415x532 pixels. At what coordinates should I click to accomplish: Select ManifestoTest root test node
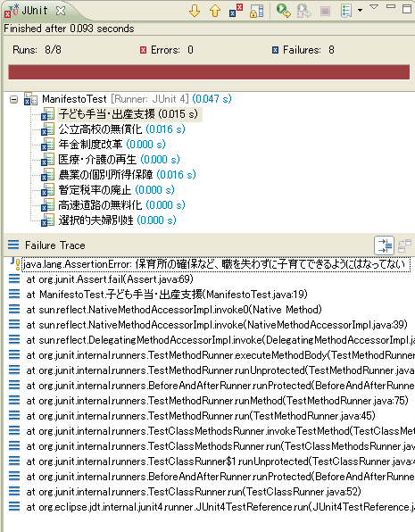[x=137, y=99]
